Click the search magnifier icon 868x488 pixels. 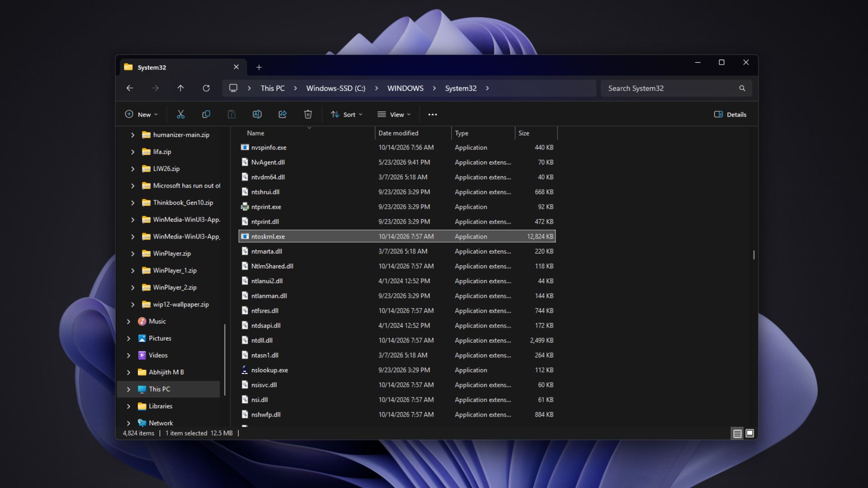pos(742,88)
